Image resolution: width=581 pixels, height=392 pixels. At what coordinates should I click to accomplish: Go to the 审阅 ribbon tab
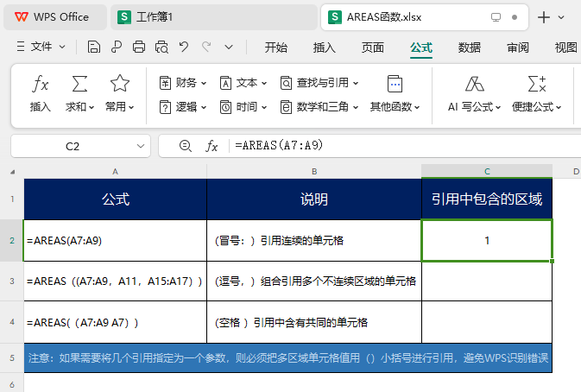click(518, 47)
